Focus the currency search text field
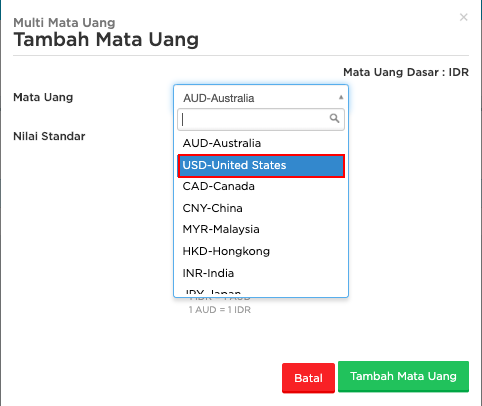 pos(261,119)
